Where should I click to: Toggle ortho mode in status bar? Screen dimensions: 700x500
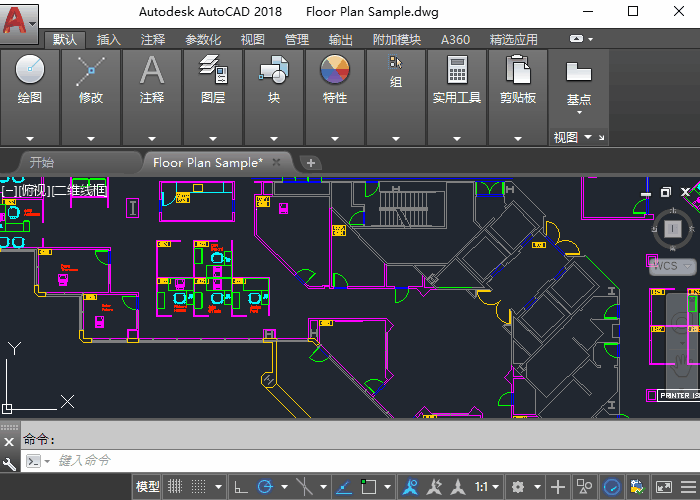click(241, 487)
